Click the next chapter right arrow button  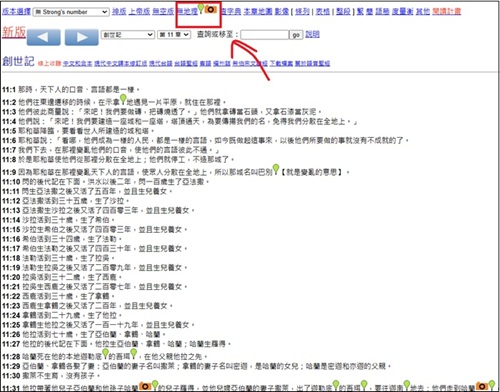point(82,37)
